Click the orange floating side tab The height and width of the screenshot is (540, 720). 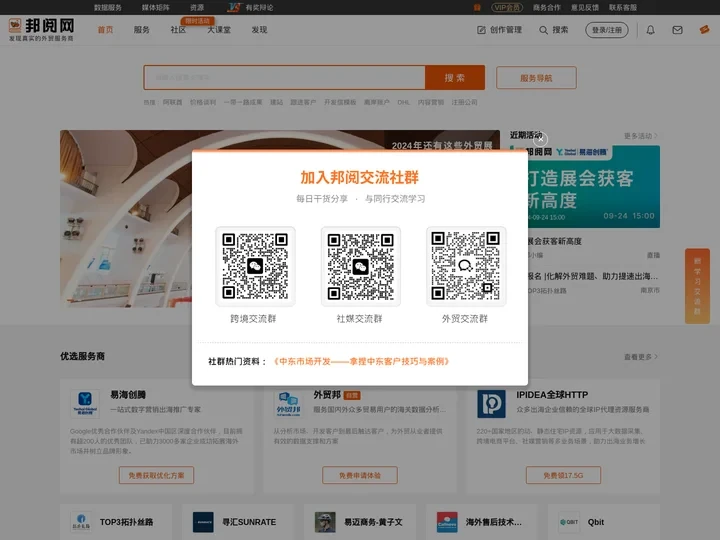(698, 286)
